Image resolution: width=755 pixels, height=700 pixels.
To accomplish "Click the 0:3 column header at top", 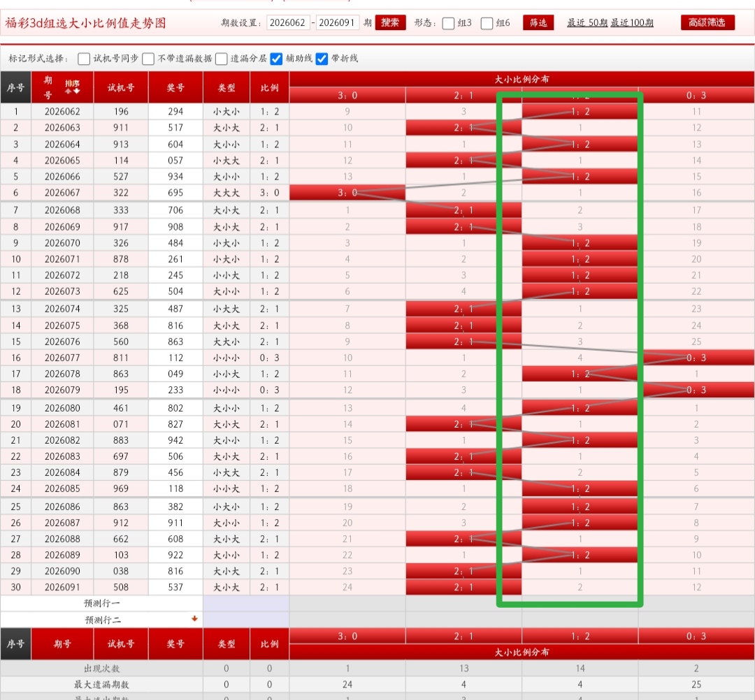I will click(x=696, y=96).
